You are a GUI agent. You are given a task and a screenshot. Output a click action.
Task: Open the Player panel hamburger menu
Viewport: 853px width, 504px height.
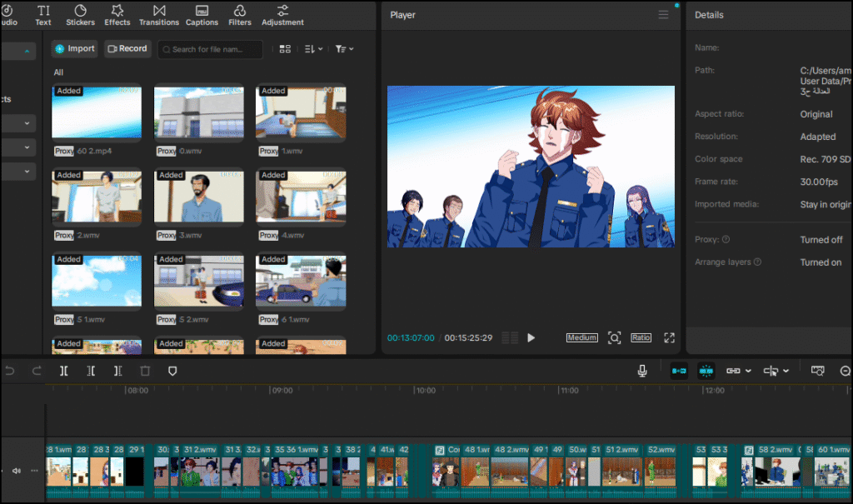click(x=663, y=15)
